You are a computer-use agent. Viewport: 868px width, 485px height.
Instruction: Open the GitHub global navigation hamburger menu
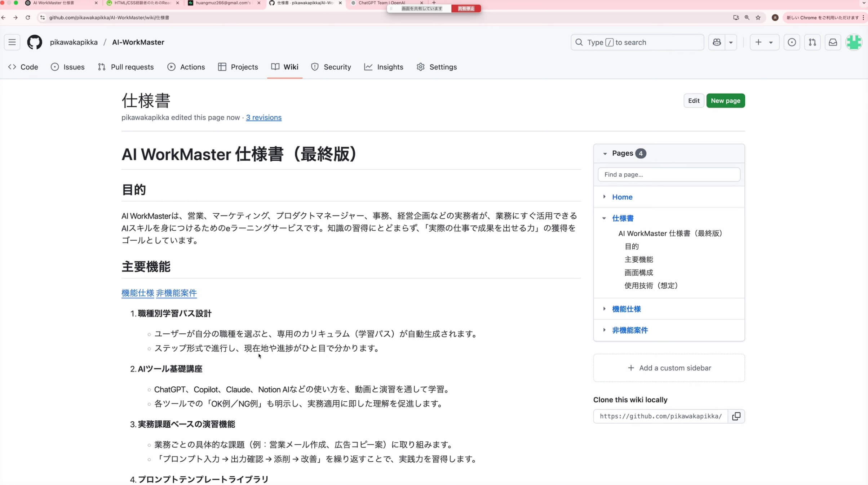coord(12,42)
